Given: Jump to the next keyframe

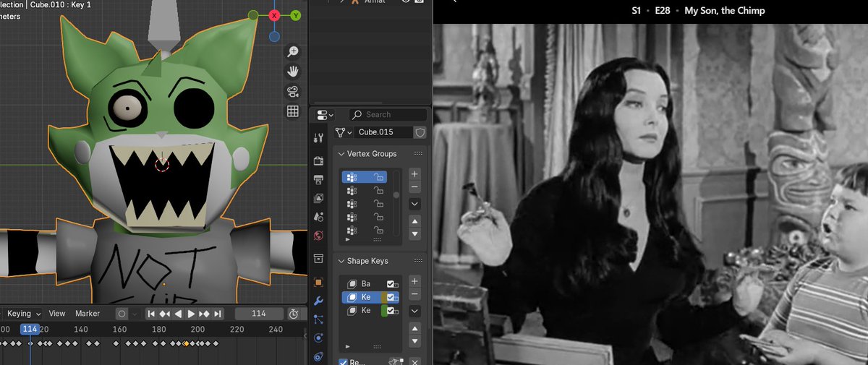Looking at the screenshot, I should click(205, 314).
